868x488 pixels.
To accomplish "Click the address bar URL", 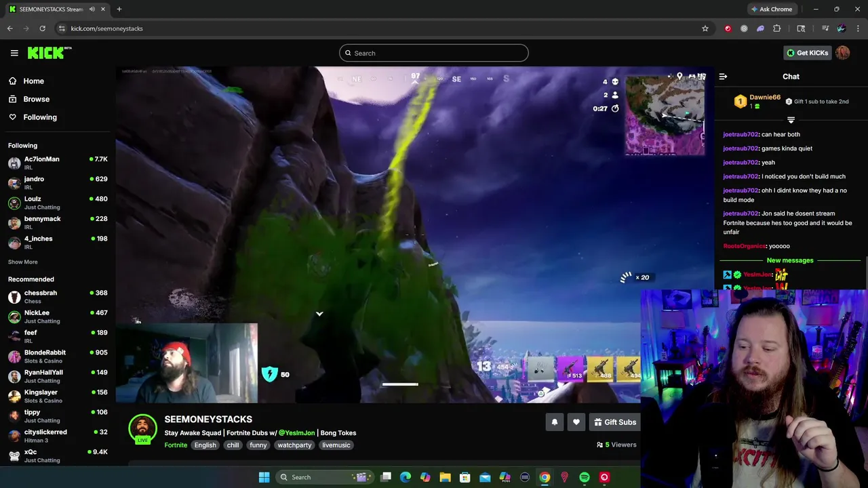I will [x=106, y=28].
